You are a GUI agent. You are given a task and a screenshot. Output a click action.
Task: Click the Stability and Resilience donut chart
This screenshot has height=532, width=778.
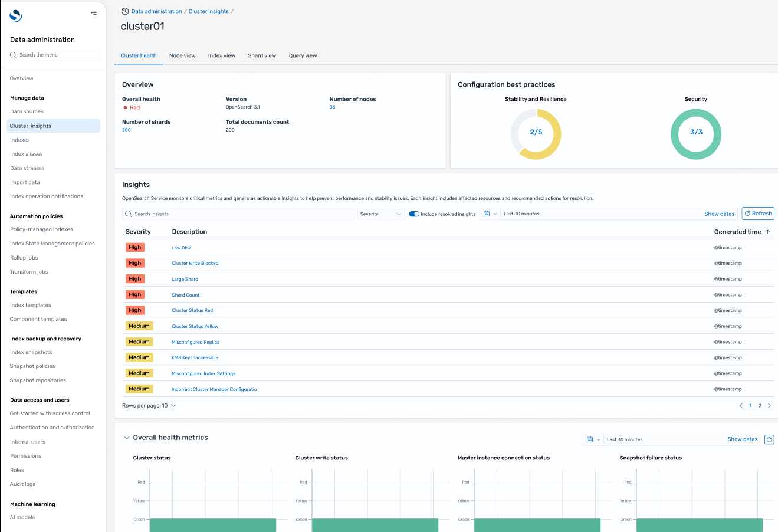point(536,133)
